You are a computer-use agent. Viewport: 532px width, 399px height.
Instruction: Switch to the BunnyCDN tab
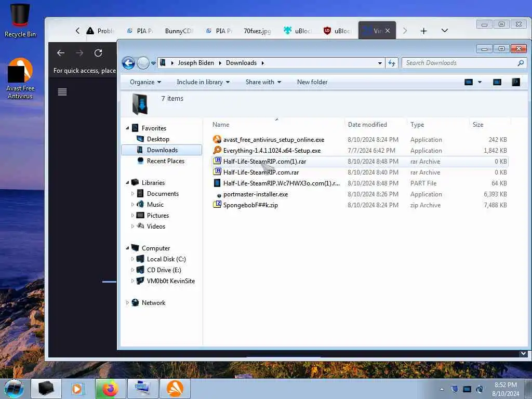tap(179, 31)
